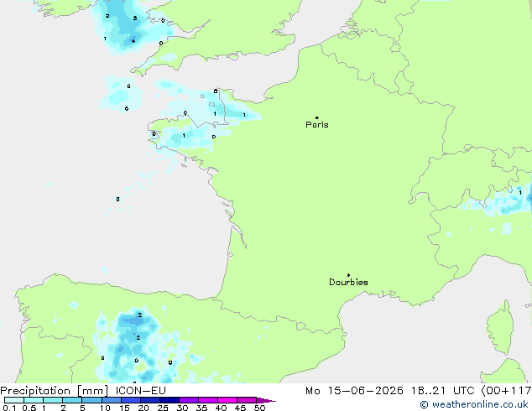Select the 'Precipitation [mm]' title text
Image resolution: width=532 pixels, height=411 pixels.
point(55,391)
